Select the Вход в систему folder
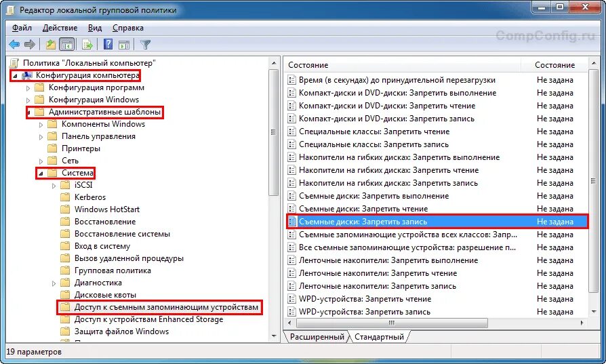Image resolution: width=606 pixels, height=364 pixels. [x=102, y=246]
